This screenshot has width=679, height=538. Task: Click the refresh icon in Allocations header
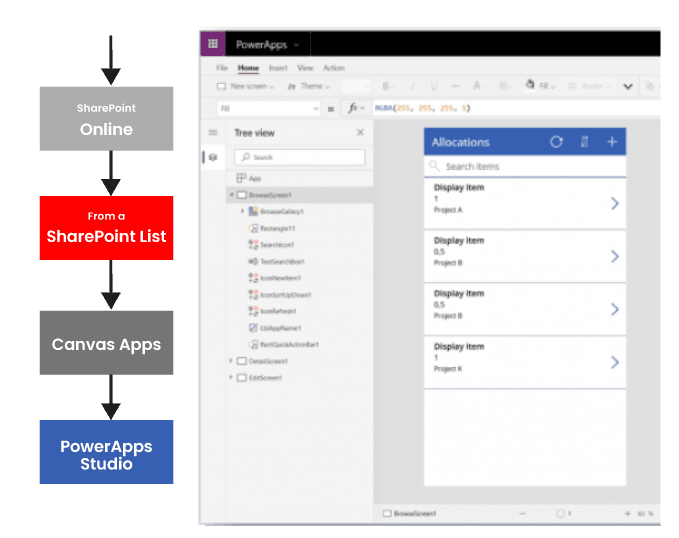[557, 142]
